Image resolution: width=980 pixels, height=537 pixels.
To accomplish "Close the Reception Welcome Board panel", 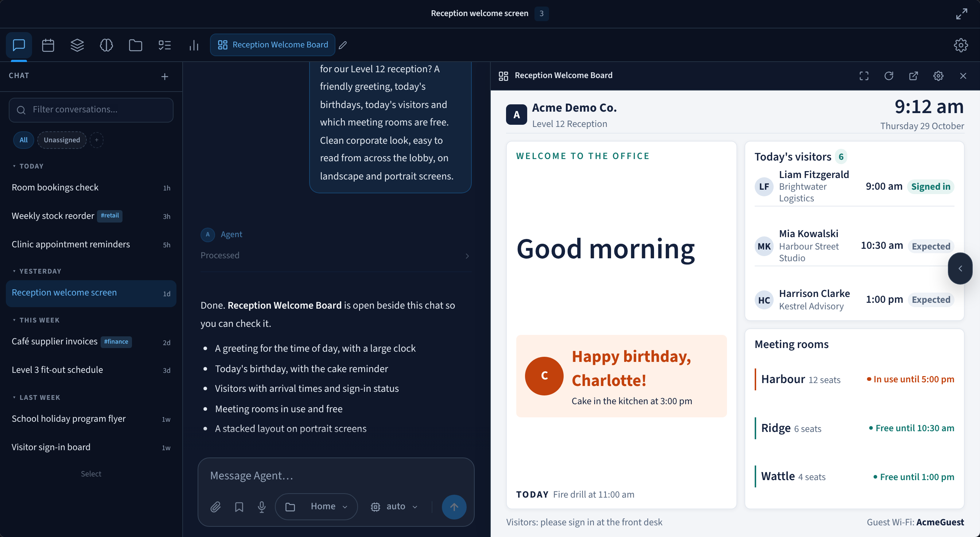I will [963, 76].
